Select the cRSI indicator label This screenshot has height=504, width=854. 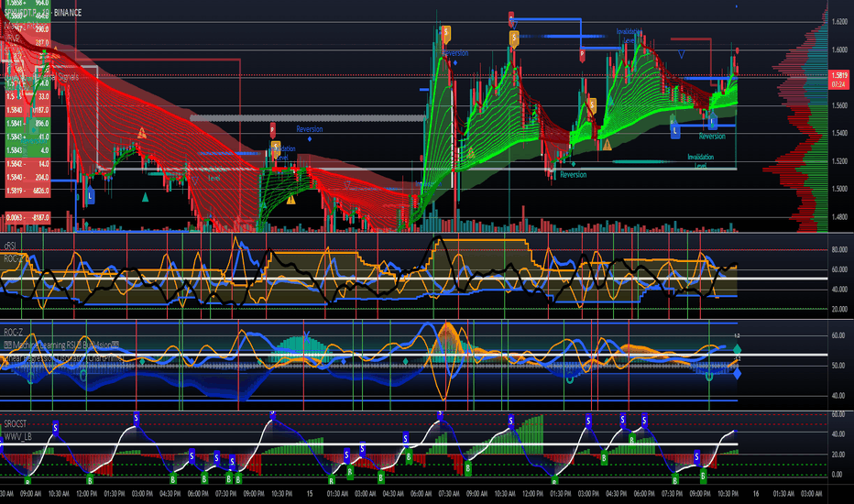click(10, 247)
